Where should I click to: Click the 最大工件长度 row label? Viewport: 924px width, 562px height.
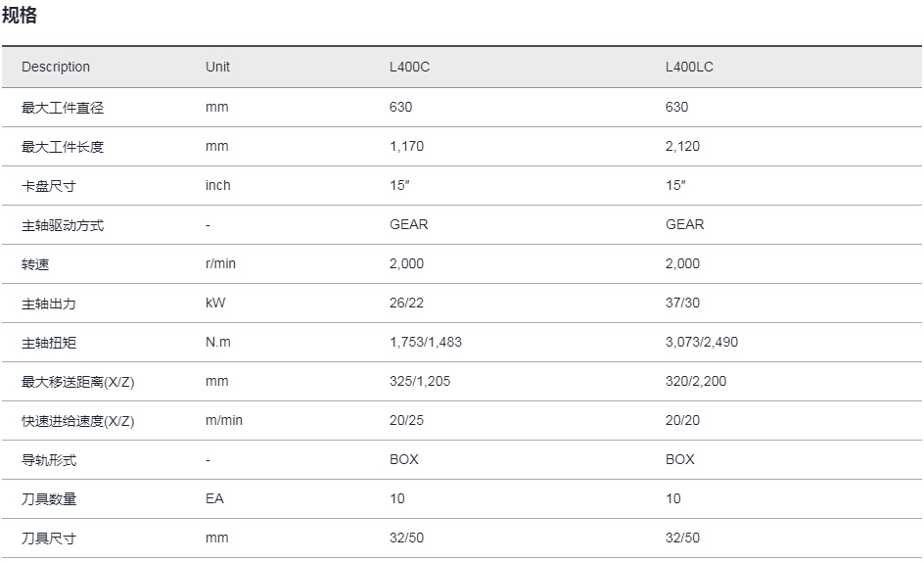tap(63, 146)
